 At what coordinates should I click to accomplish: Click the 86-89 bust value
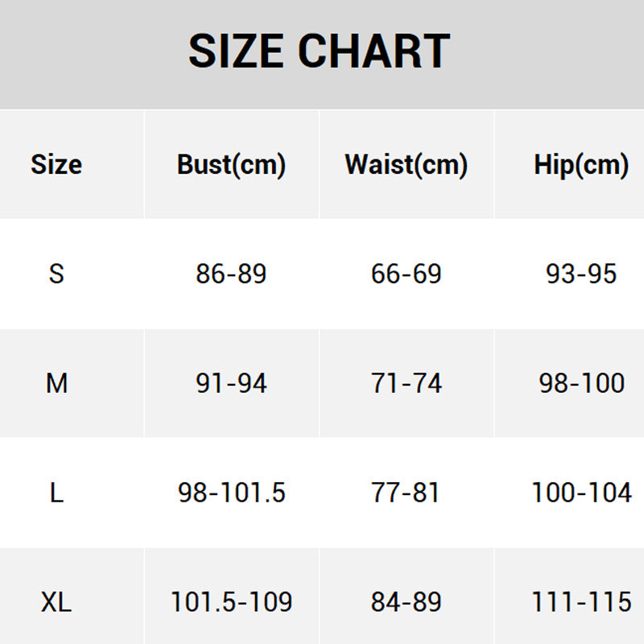pyautogui.click(x=231, y=274)
